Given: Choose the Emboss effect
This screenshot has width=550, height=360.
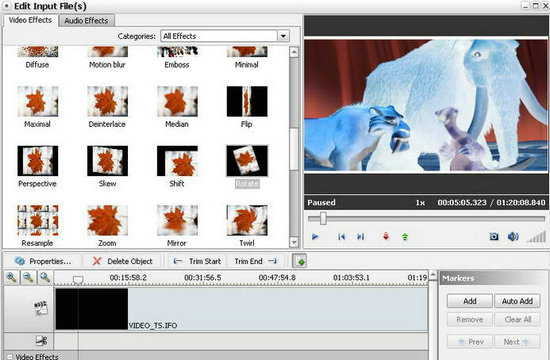Looking at the screenshot, I should [177, 52].
